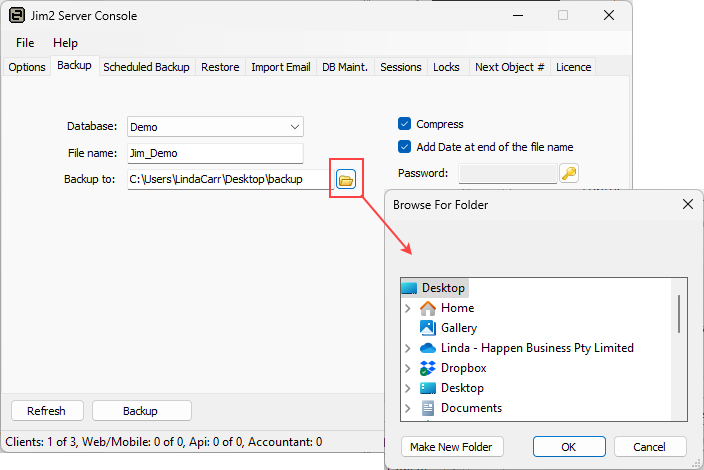
Task: Select the Documents icon in folder tree
Action: [427, 408]
